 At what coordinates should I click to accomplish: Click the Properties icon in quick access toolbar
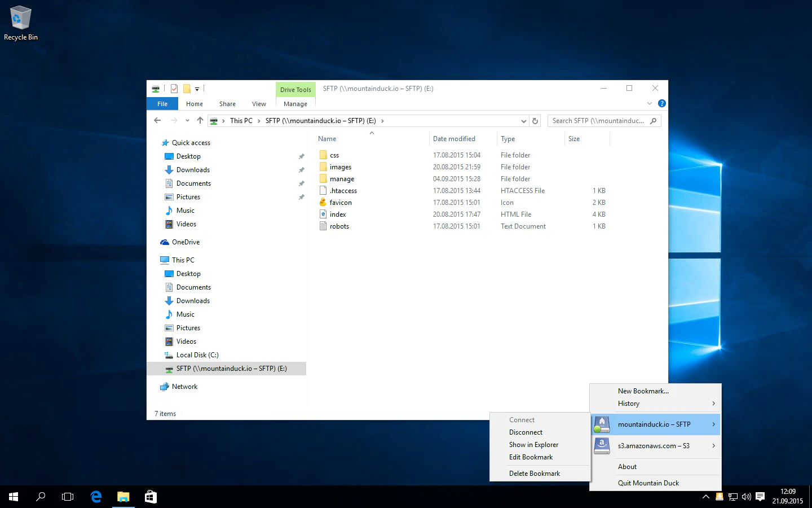pos(174,89)
